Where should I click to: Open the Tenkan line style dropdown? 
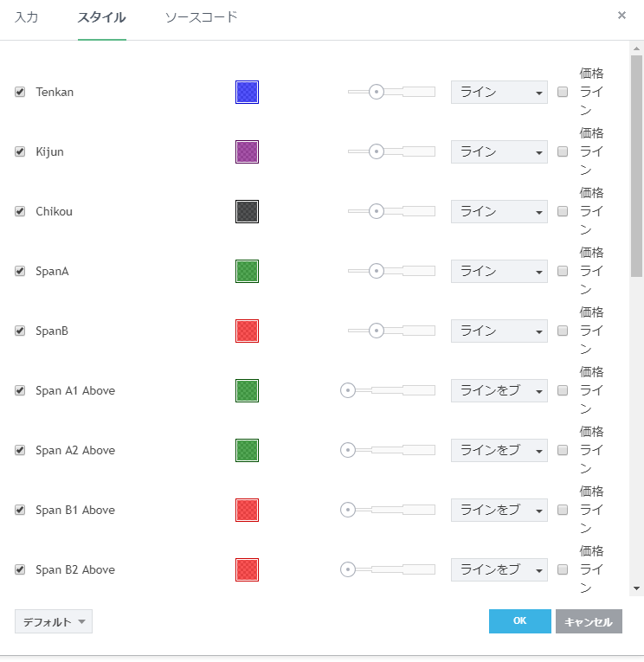pos(499,93)
